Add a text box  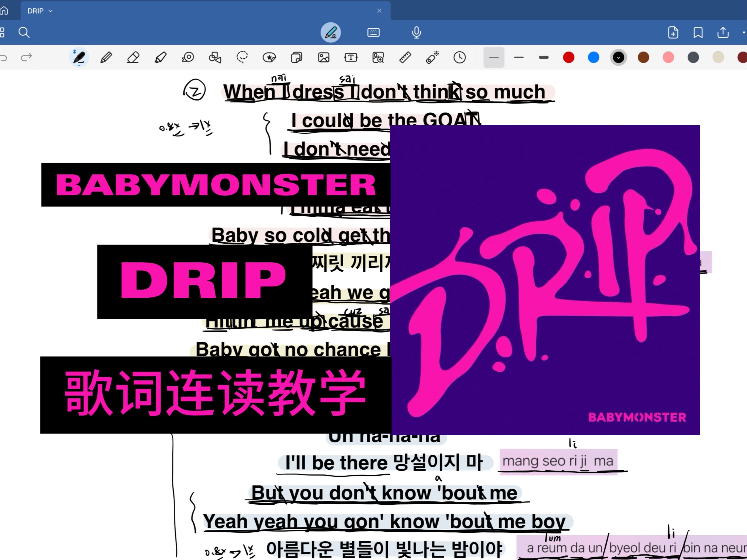(350, 57)
